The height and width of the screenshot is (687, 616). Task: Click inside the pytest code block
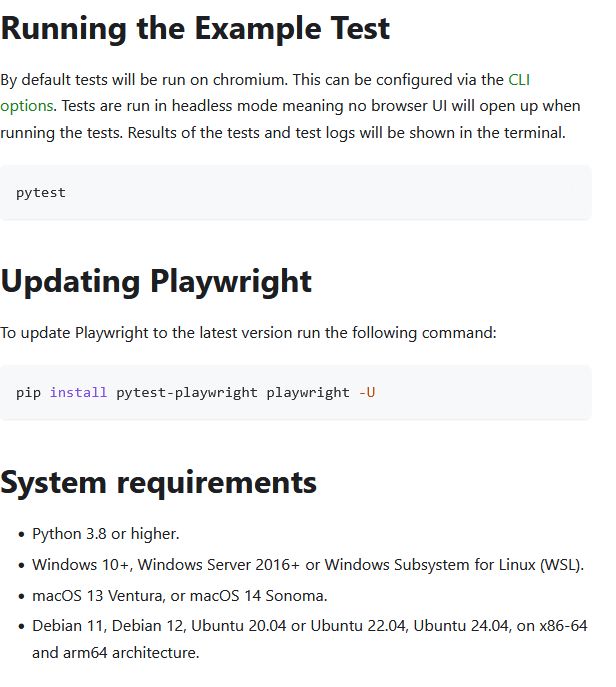pyautogui.click(x=296, y=193)
